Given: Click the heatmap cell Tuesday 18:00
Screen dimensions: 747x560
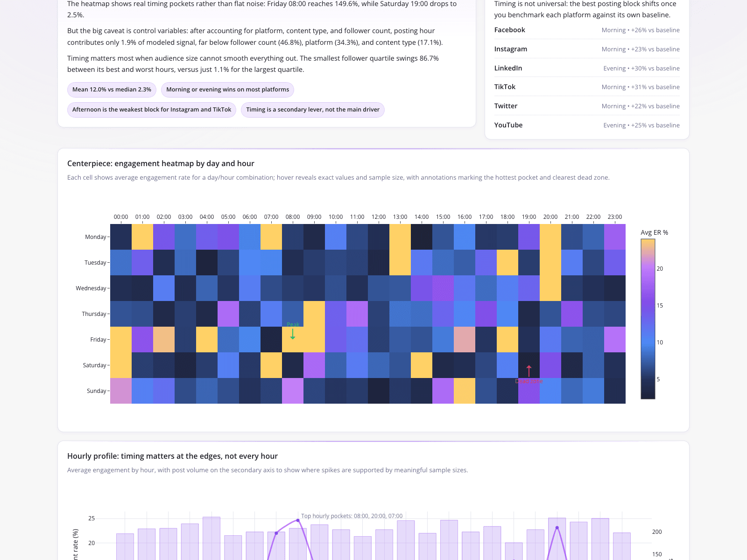Looking at the screenshot, I should pyautogui.click(x=507, y=262).
